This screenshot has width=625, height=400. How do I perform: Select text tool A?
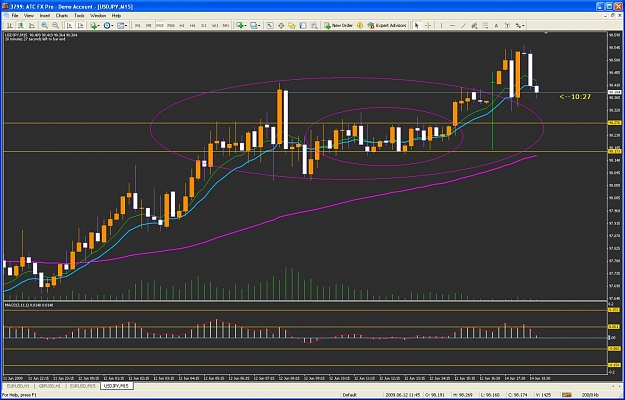[496, 25]
